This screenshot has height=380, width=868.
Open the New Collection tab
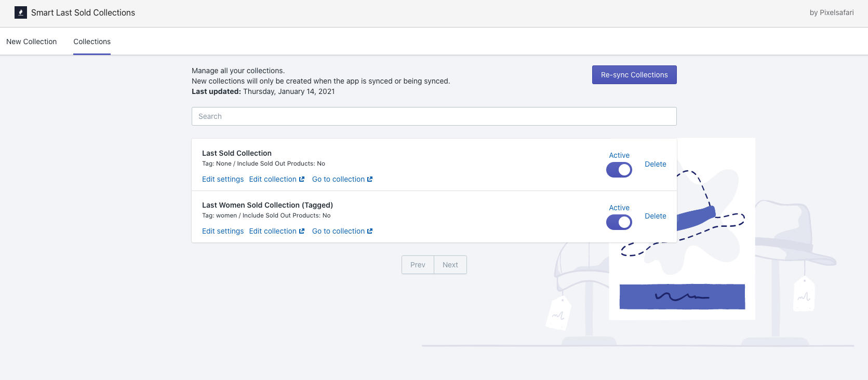tap(32, 42)
